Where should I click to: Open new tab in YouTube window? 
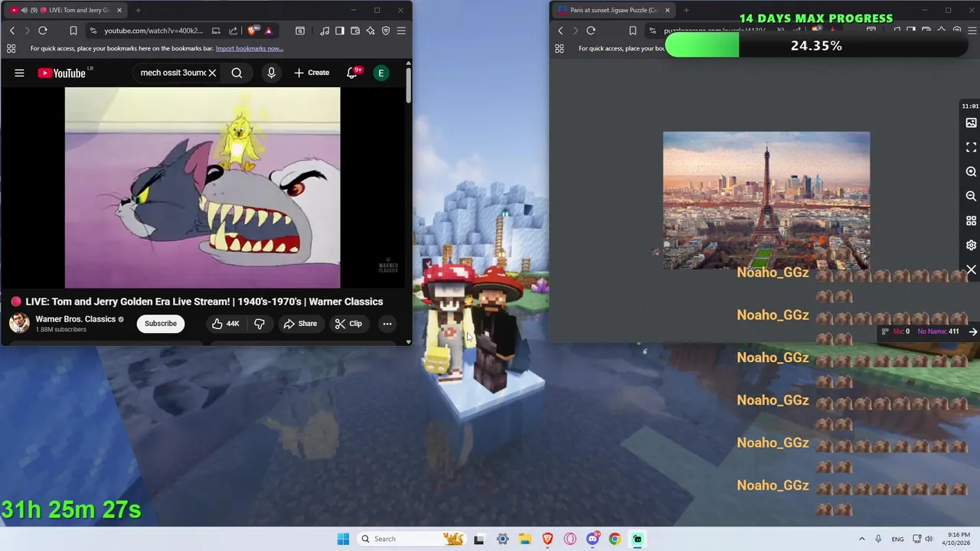pos(139,10)
